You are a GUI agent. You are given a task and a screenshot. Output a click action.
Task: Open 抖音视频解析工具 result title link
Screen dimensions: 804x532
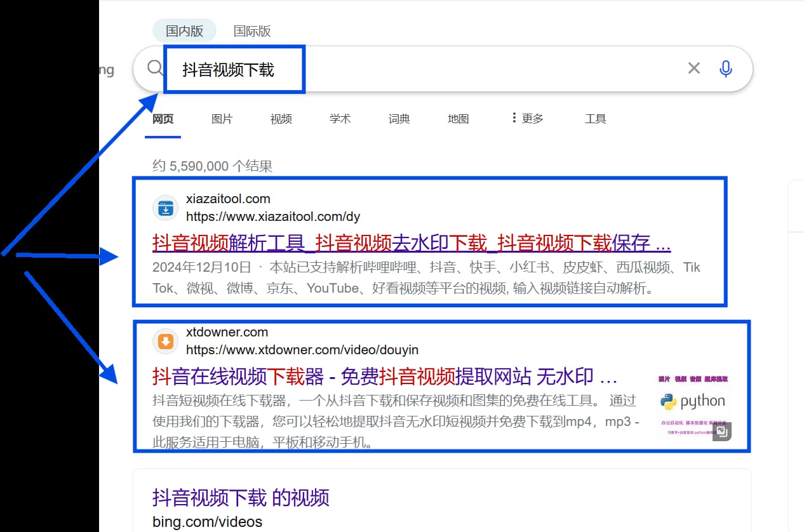411,243
